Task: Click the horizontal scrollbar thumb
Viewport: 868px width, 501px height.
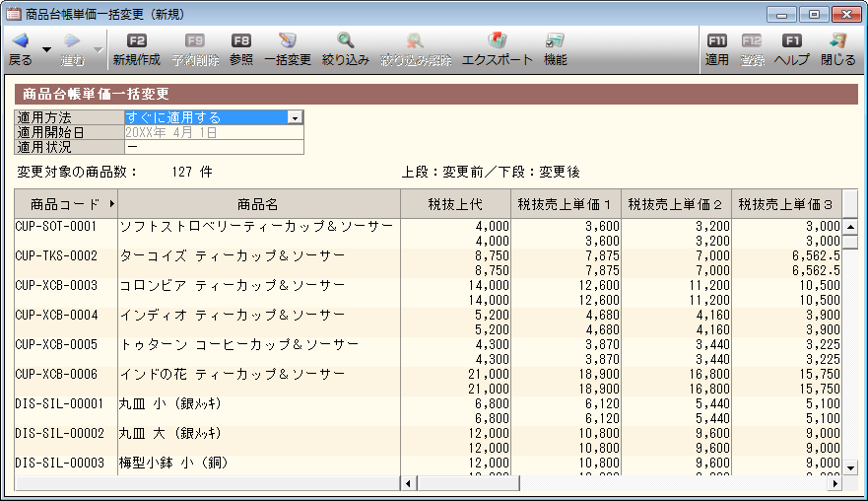Action: pyautogui.click(x=468, y=483)
